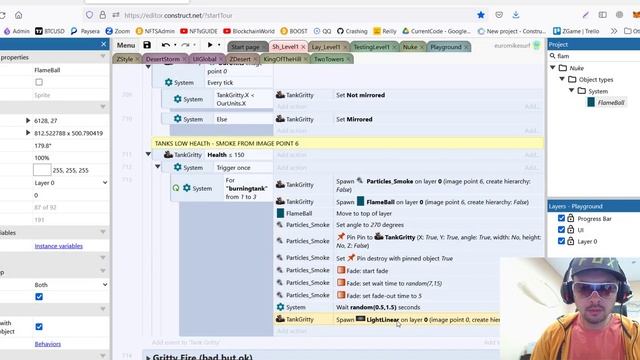This screenshot has height=360, width=640.
Task: Toggle the checkbox under FlameBall name
Action: pos(39,82)
